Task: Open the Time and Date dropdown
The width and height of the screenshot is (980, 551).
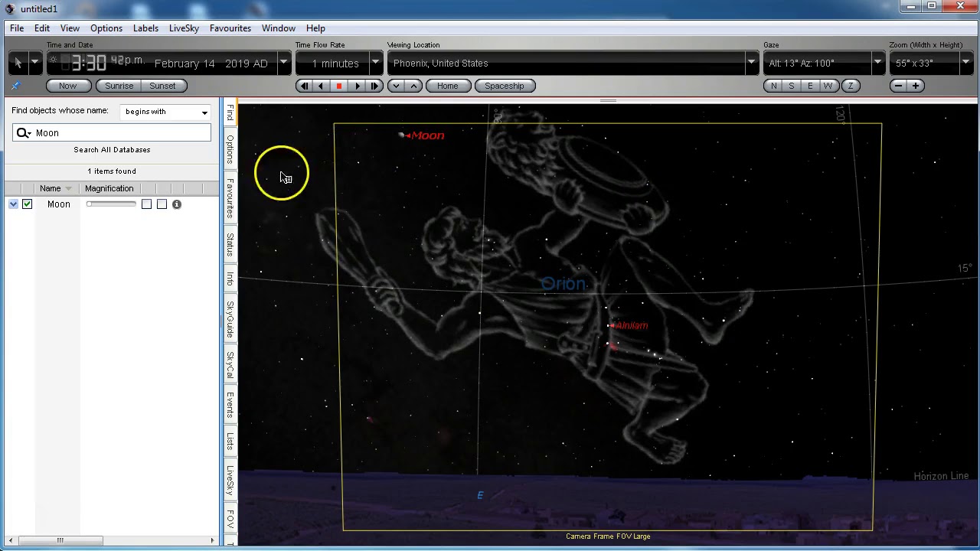Action: (284, 63)
